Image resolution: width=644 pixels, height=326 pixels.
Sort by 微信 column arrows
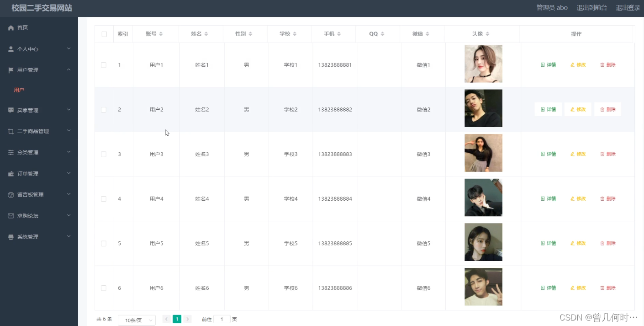(427, 34)
